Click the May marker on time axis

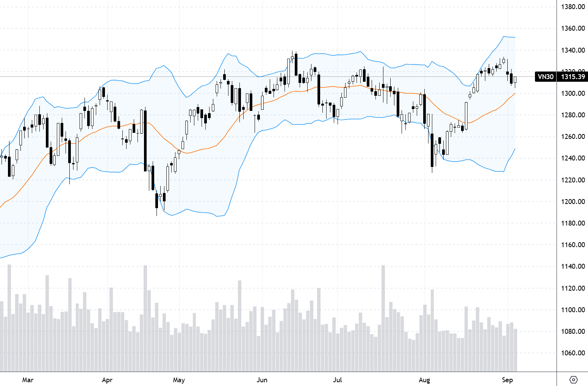pos(179,380)
